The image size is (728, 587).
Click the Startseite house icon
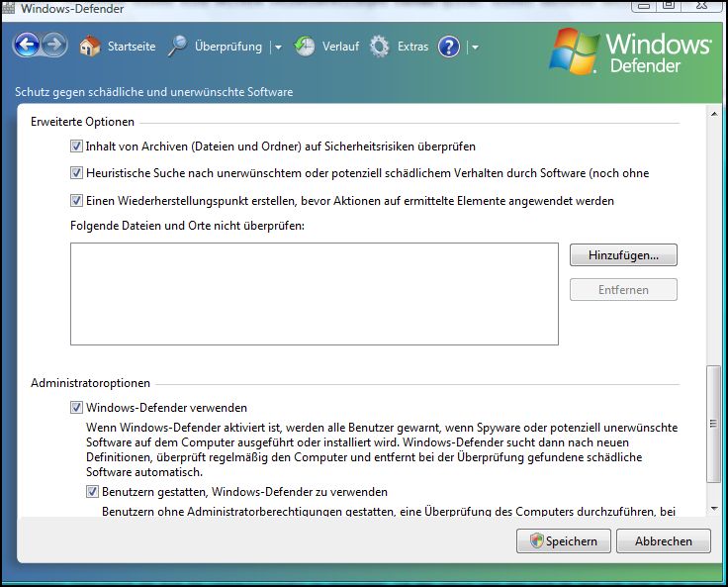pyautogui.click(x=90, y=47)
